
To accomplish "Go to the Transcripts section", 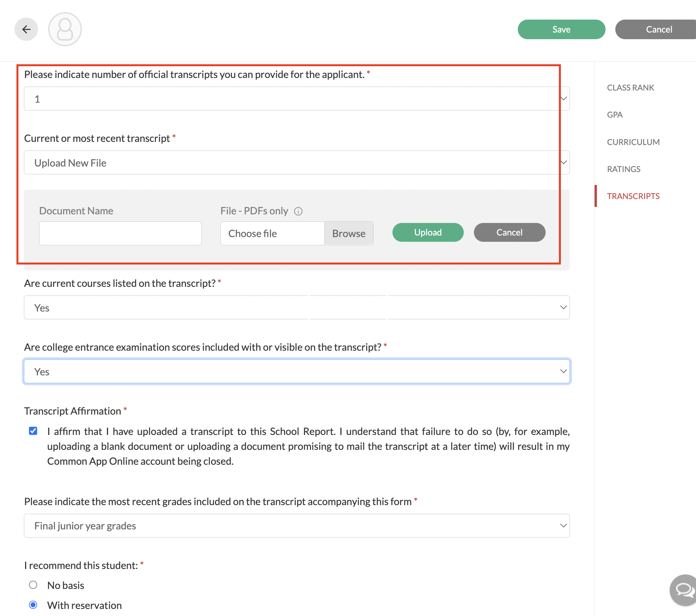I will 633,196.
